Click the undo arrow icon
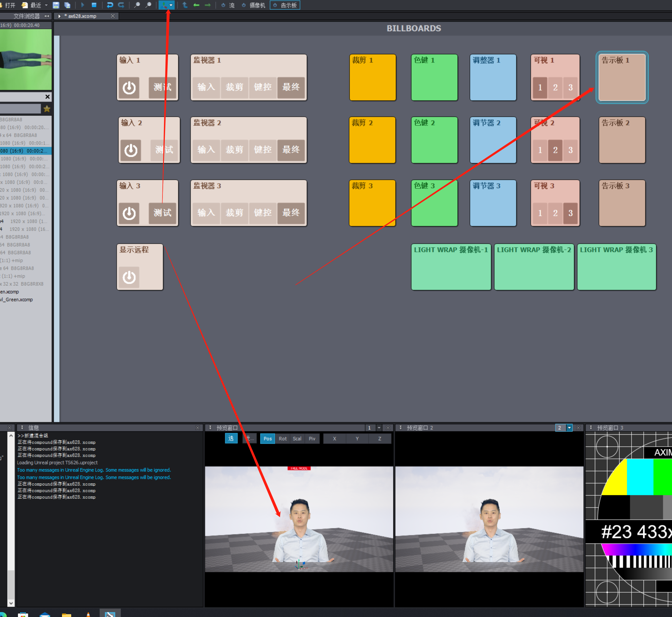The width and height of the screenshot is (672, 617). point(109,5)
